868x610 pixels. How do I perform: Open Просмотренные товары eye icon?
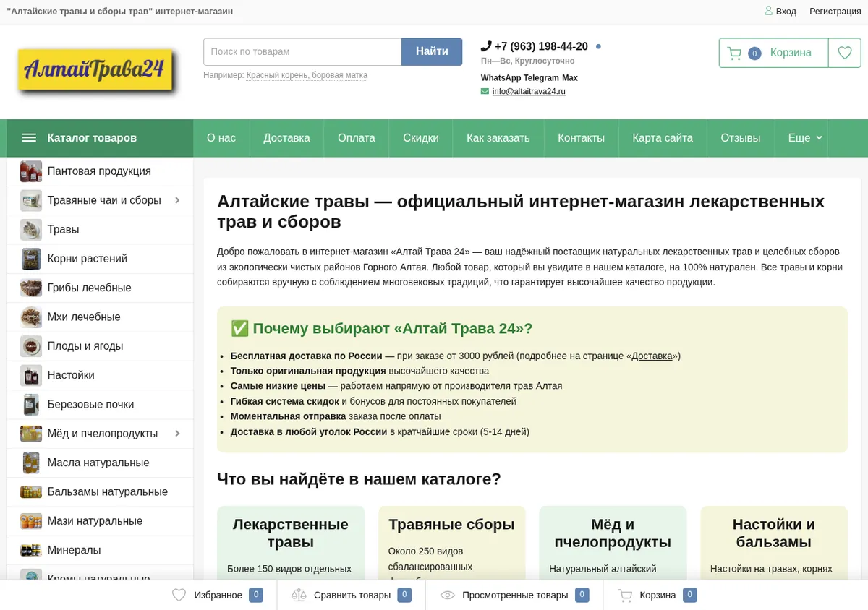point(448,595)
